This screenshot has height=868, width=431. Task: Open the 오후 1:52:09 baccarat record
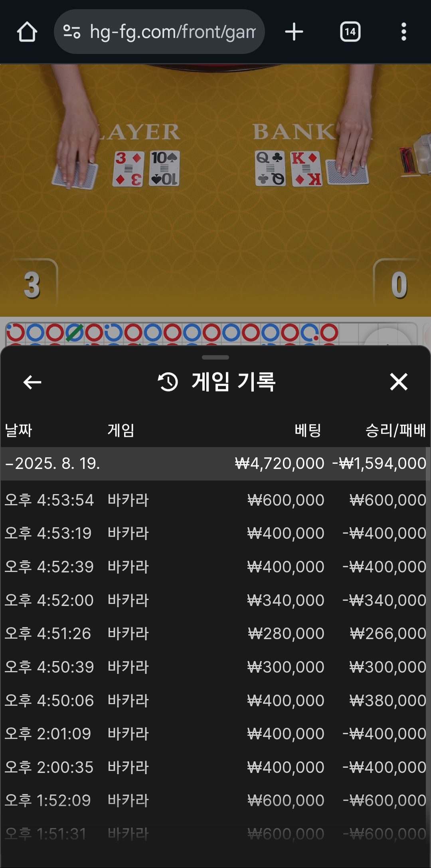(x=215, y=800)
